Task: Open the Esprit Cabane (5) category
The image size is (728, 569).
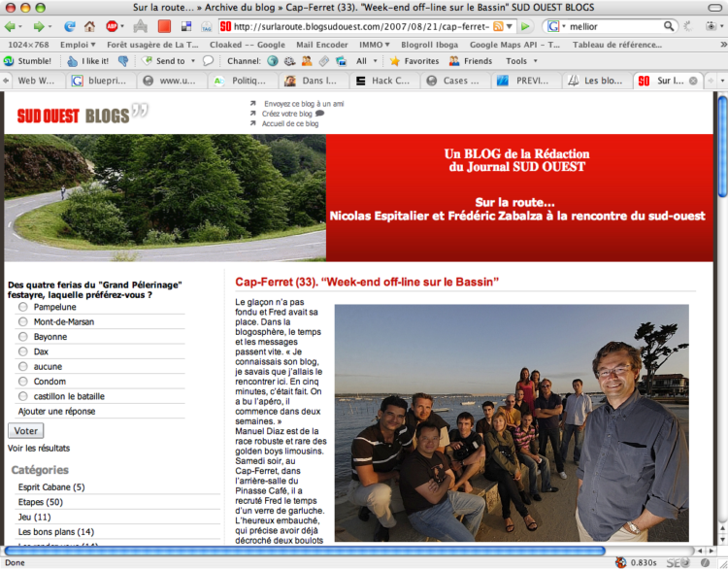Action: coord(51,486)
